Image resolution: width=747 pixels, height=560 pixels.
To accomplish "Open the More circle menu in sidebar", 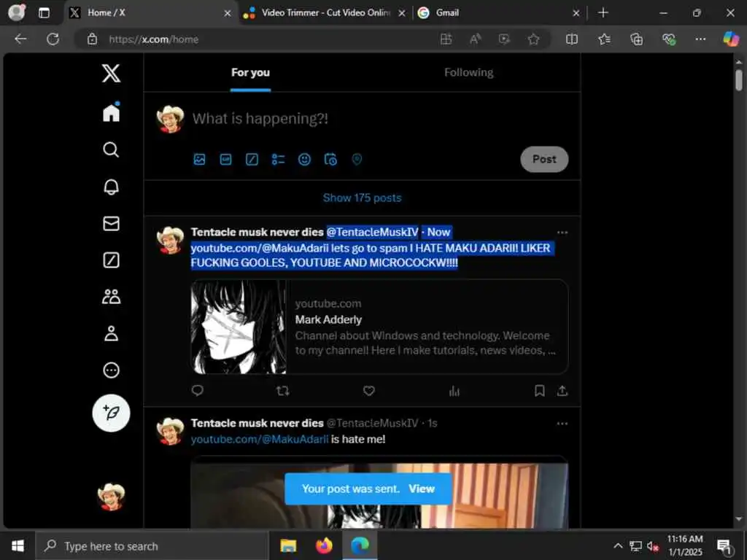I will 111,370.
